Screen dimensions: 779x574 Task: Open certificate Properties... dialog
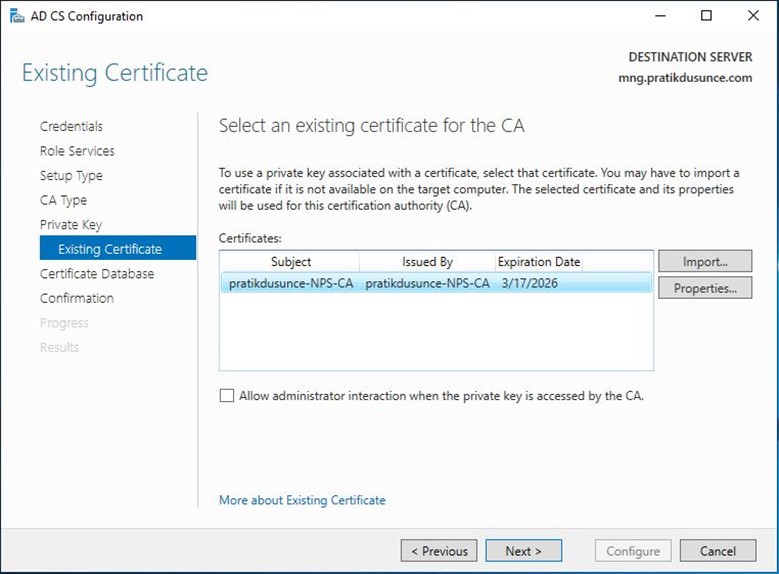point(705,288)
